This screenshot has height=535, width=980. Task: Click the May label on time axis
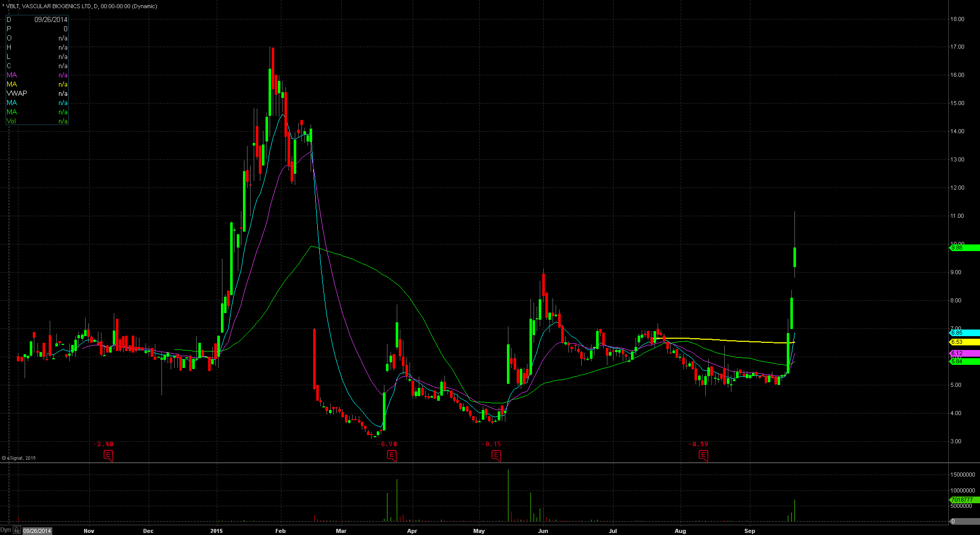pyautogui.click(x=479, y=531)
